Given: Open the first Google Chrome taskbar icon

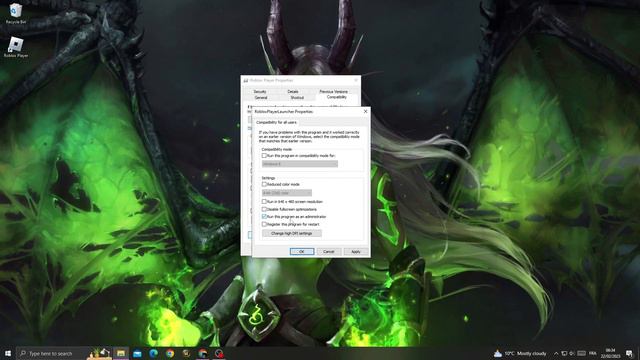Looking at the screenshot, I should (170, 353).
